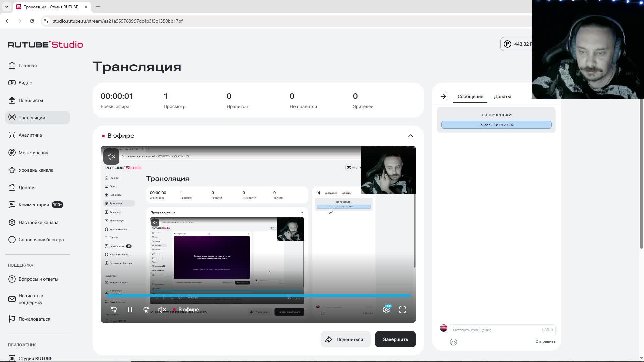Click Отправить to send message
The width and height of the screenshot is (644, 362).
(545, 341)
